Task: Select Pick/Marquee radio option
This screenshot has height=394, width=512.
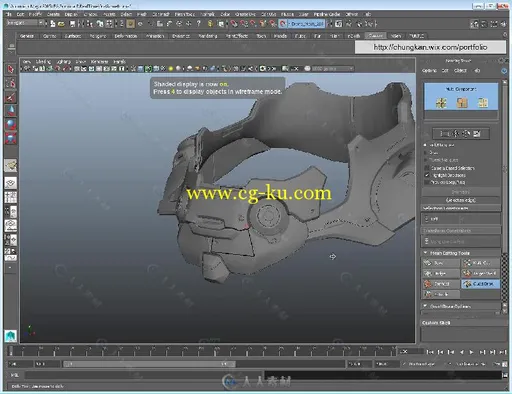Action: pos(425,145)
